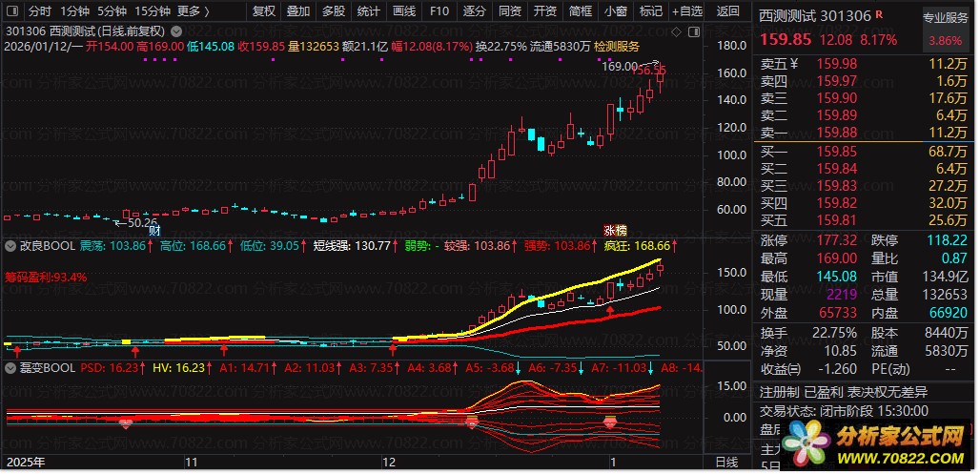Click the 内盘 66920 value

click(948, 311)
